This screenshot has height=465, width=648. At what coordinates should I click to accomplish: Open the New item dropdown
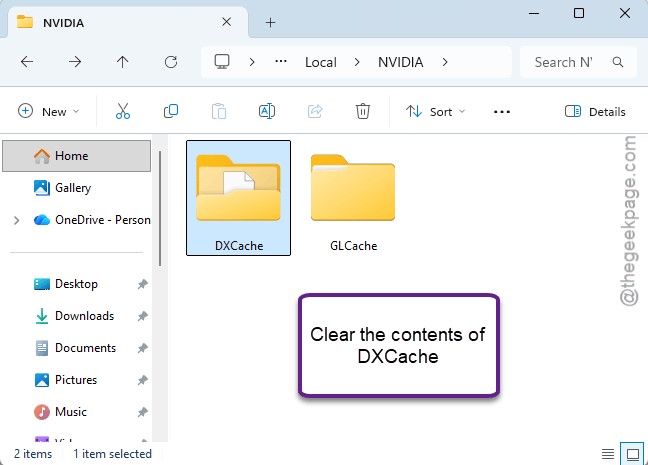(x=48, y=112)
